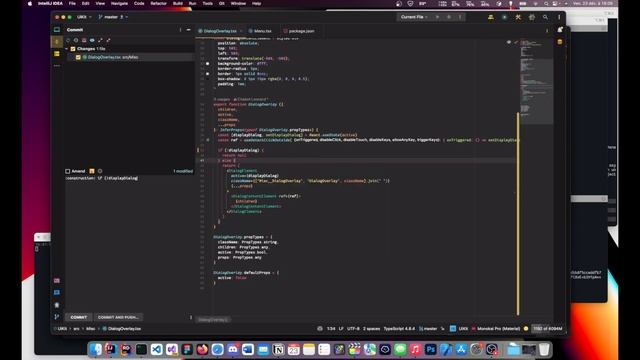
Task: Open the Problems tool window icon
Action: (x=57, y=304)
